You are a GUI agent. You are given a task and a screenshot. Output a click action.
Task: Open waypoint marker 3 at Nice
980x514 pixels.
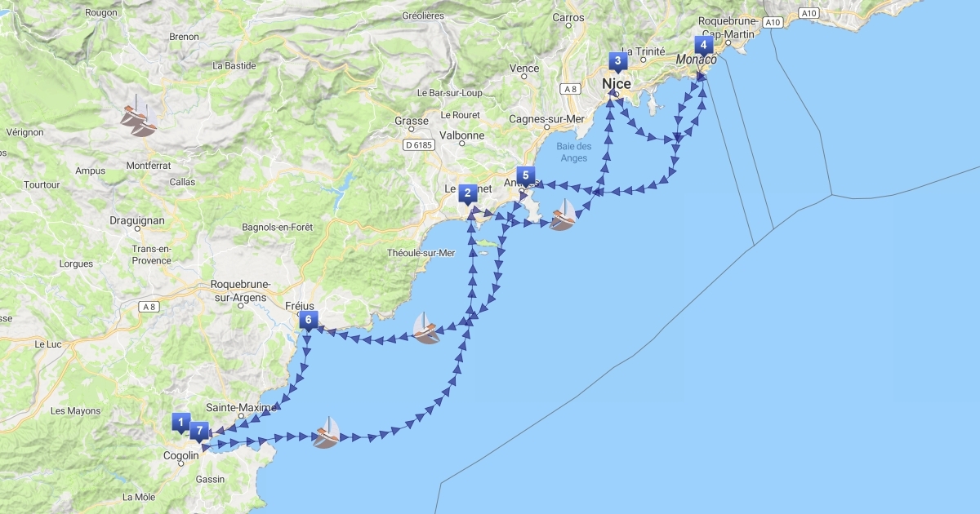tap(617, 62)
